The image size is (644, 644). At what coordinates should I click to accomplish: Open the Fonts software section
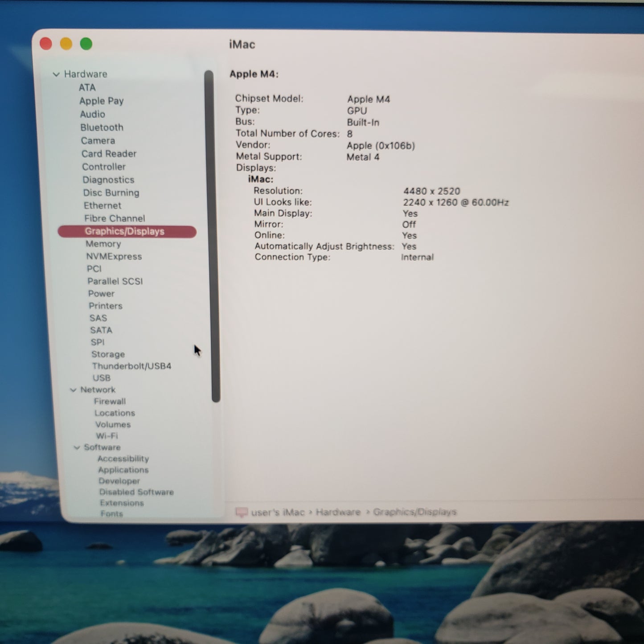pos(112,513)
